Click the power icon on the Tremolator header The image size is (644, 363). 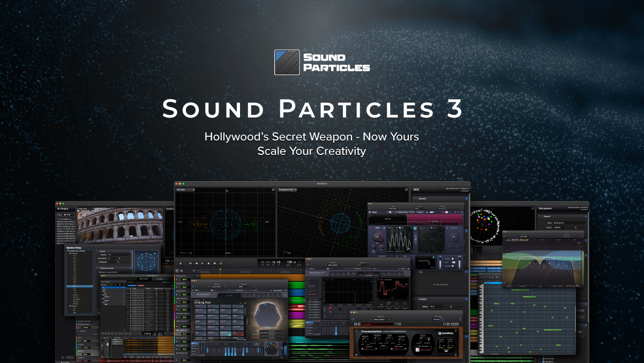[353, 319]
